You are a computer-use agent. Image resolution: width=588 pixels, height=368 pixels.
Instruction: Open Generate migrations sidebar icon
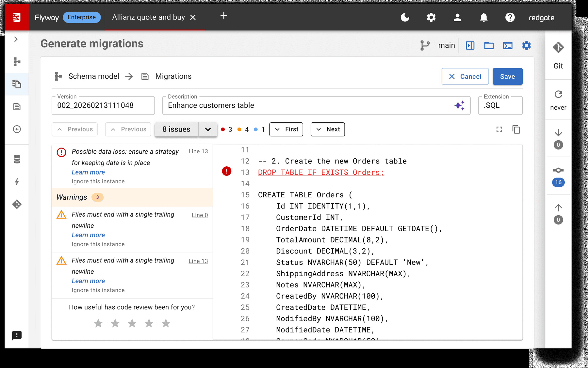[17, 84]
